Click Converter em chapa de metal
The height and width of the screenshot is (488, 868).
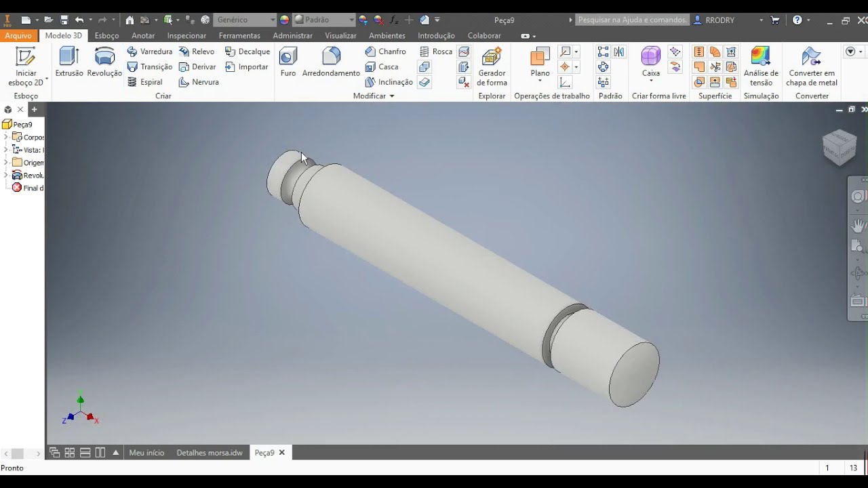click(812, 67)
